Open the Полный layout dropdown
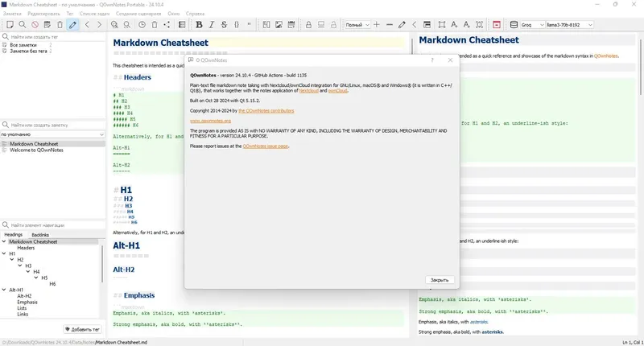This screenshot has width=644, height=346. click(357, 25)
